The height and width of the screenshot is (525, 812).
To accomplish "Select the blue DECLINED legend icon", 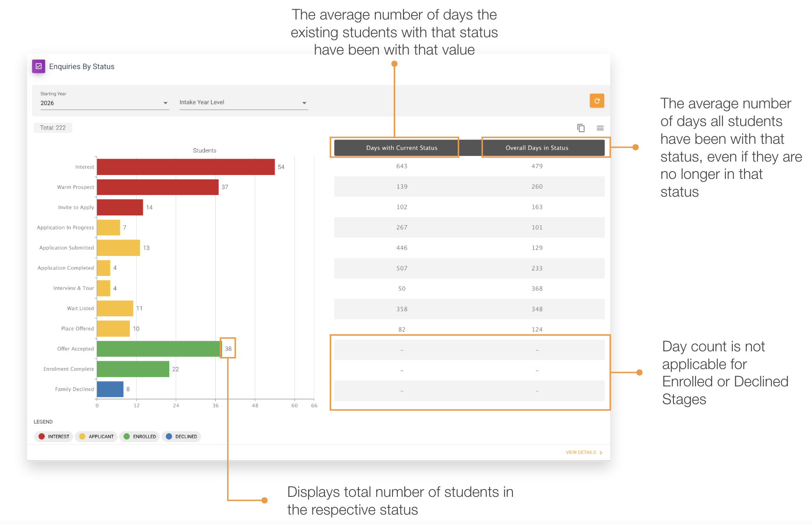I will 169,437.
